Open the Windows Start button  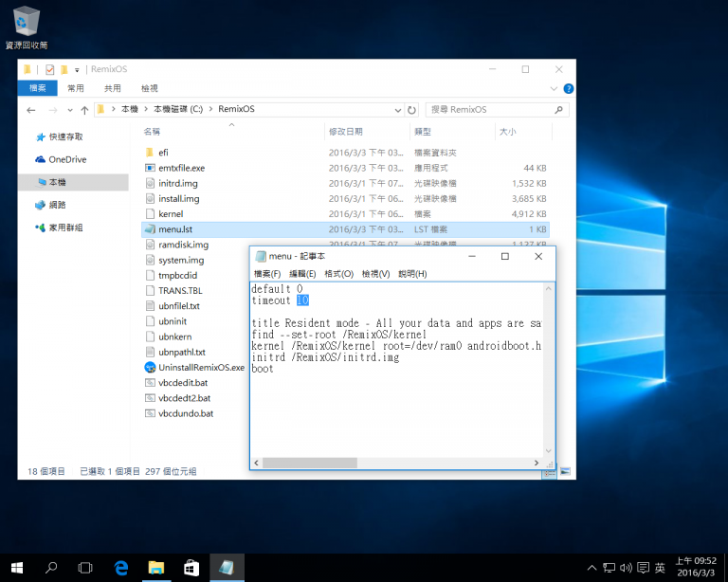(17, 568)
